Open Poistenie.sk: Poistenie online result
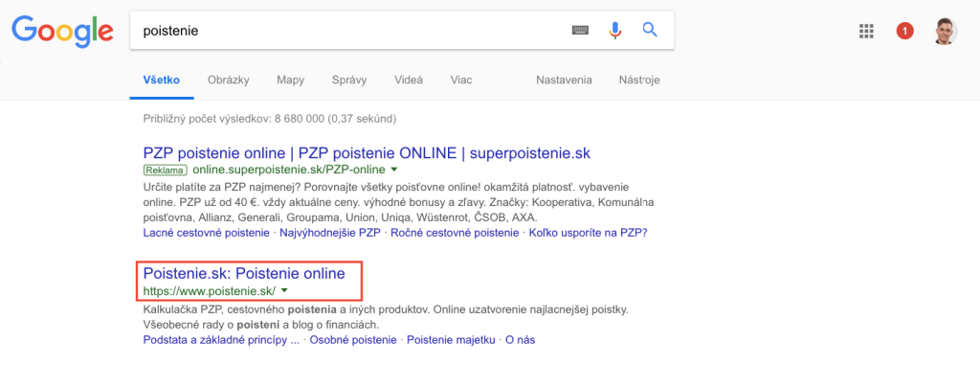Image resolution: width=980 pixels, height=365 pixels. click(x=244, y=274)
